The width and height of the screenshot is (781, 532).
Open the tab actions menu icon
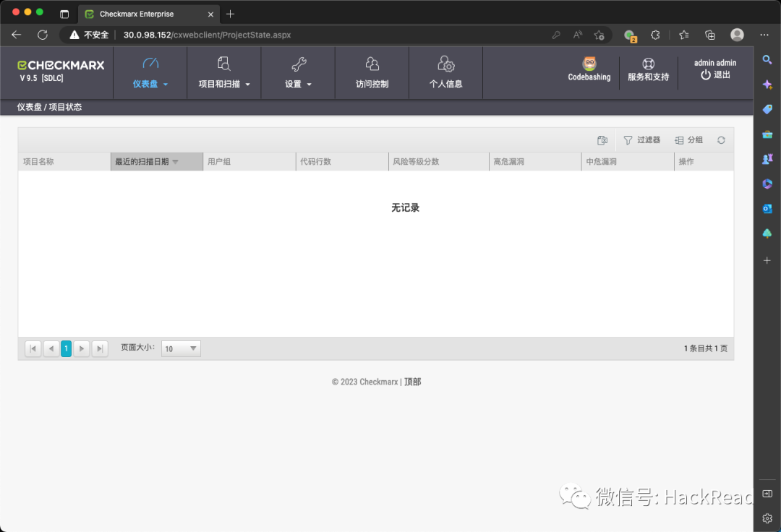pyautogui.click(x=64, y=14)
